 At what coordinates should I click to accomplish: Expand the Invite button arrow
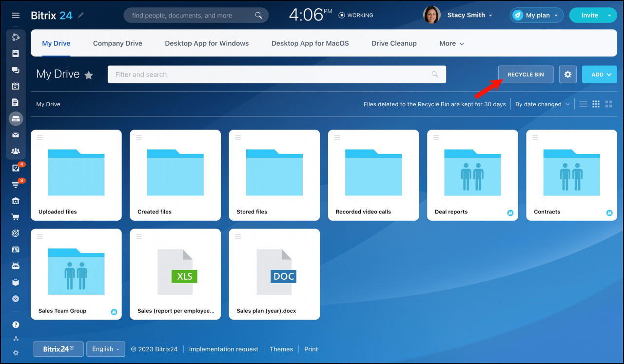pos(609,15)
